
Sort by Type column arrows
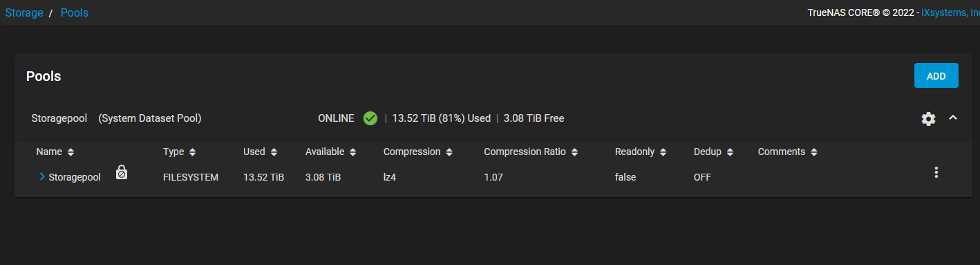[192, 152]
